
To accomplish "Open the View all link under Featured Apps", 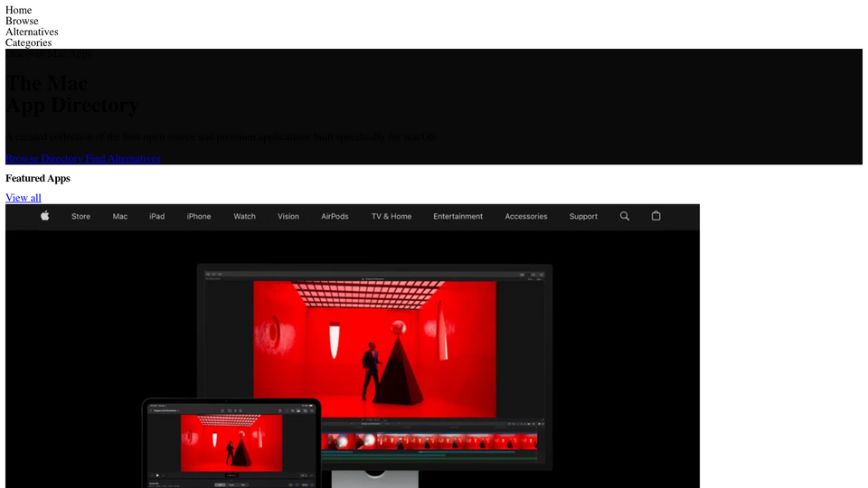I will (x=24, y=198).
